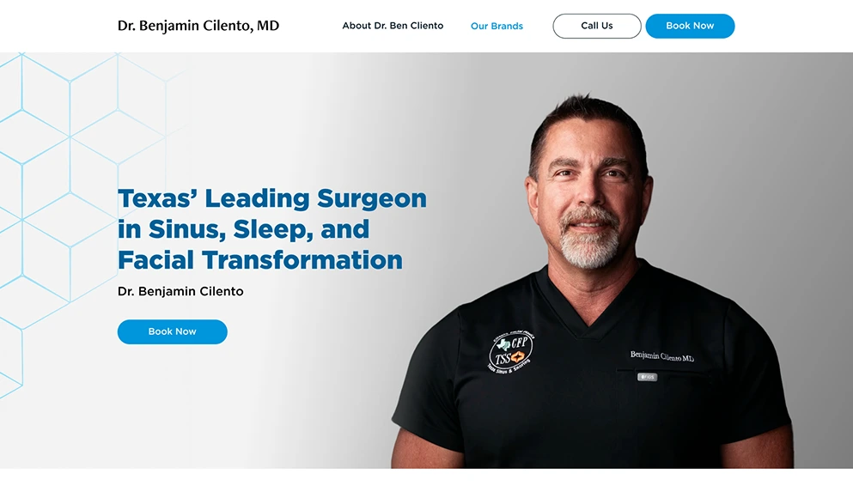Click the Dr. Benjamin Cilento, MD site logo
853x504 pixels.
coord(198,26)
